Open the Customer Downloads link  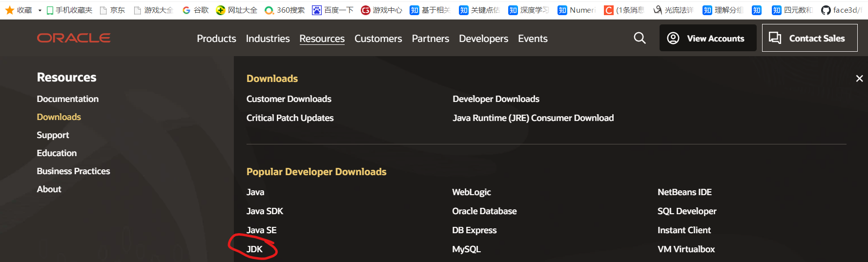point(289,99)
